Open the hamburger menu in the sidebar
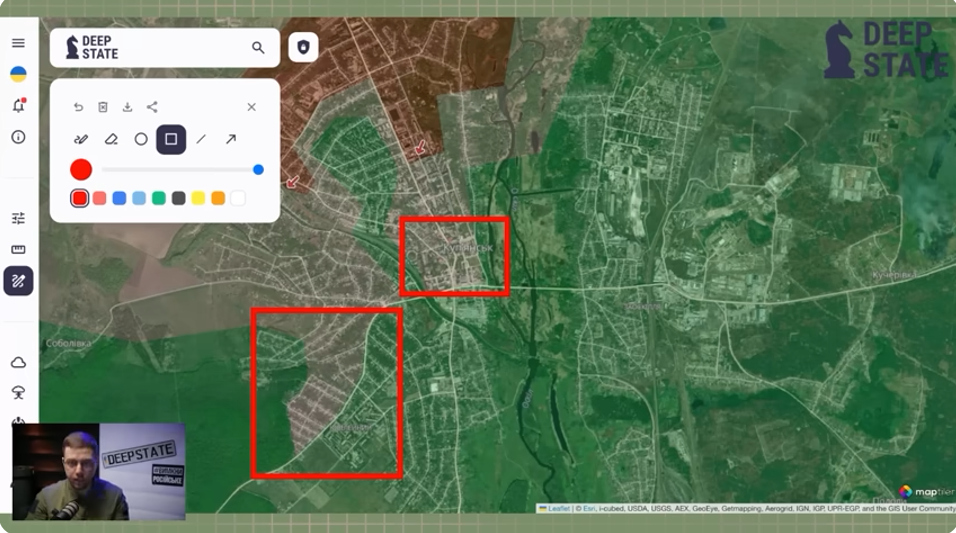The height and width of the screenshot is (533, 956). click(18, 43)
